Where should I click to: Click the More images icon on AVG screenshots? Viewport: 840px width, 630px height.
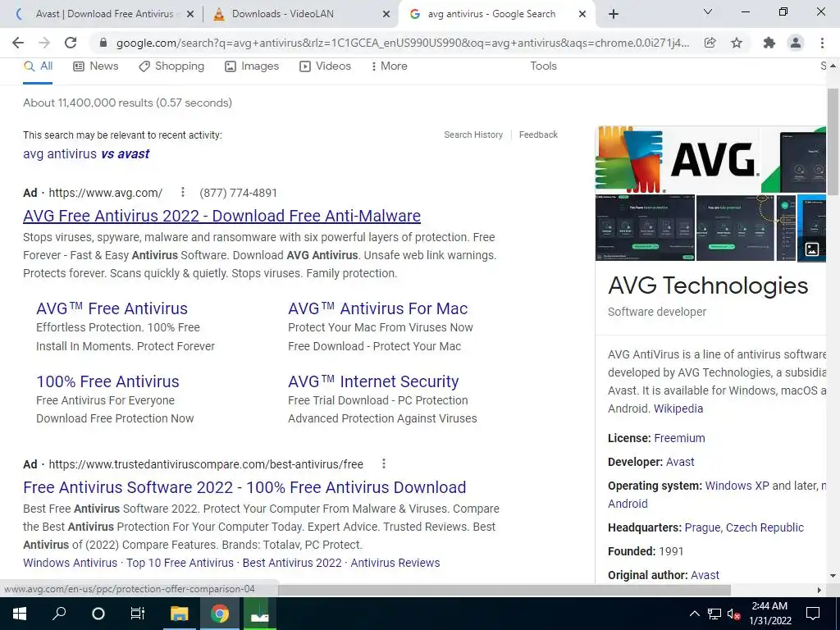tap(812, 249)
